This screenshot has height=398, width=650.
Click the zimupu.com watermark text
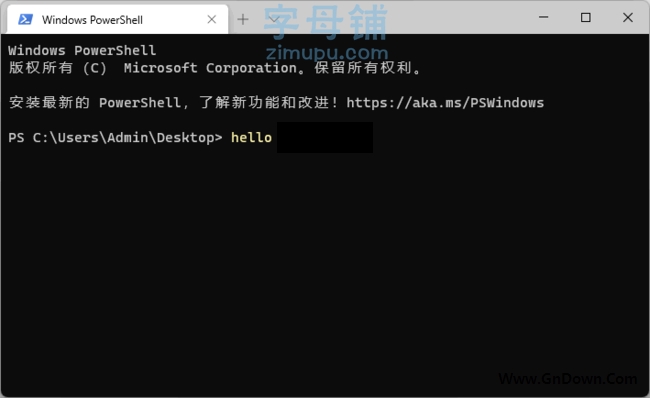(x=327, y=53)
